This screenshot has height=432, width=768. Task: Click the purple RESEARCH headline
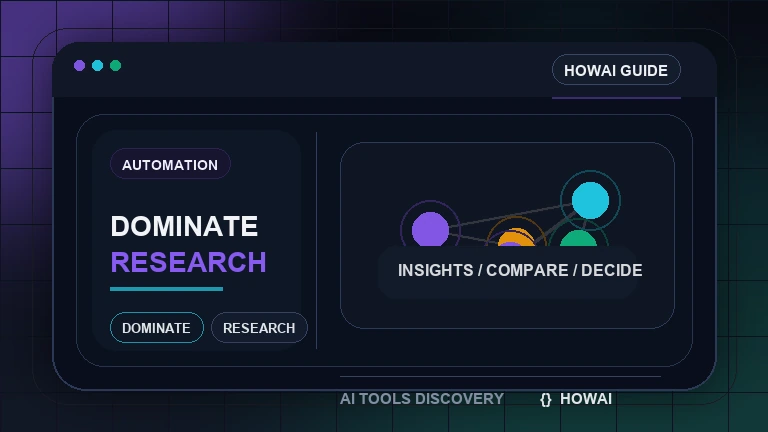click(189, 262)
